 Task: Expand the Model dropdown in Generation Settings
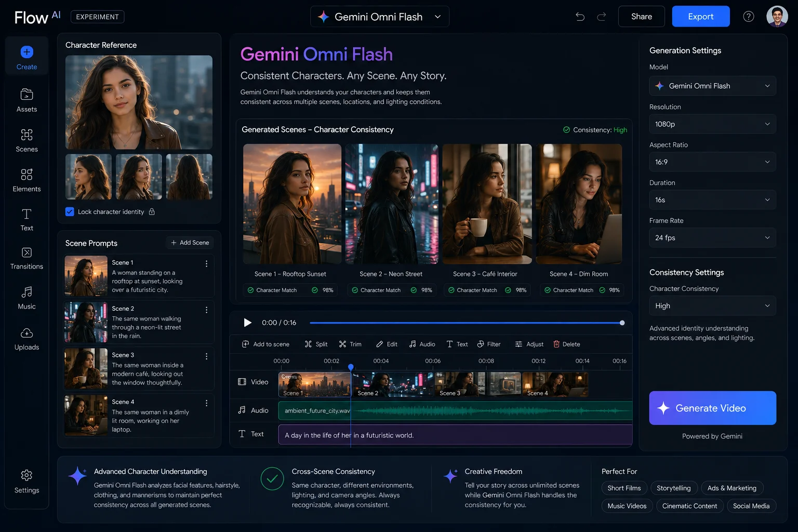click(x=712, y=86)
